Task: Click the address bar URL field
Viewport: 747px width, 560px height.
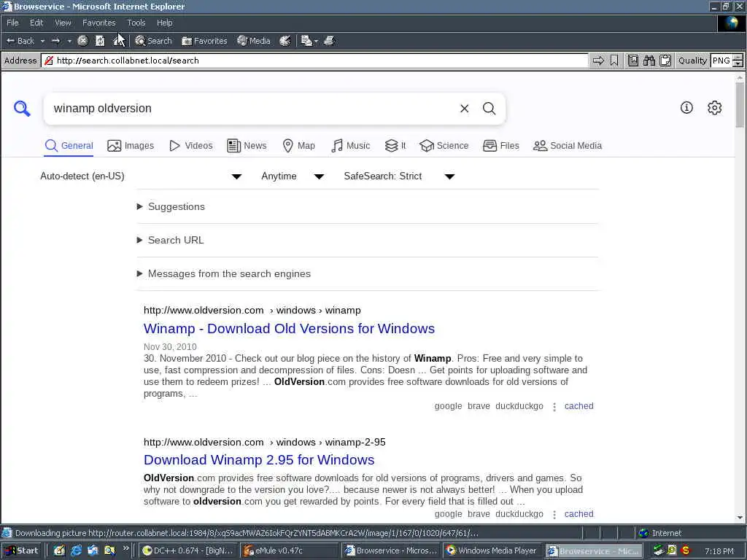Action: pos(314,61)
